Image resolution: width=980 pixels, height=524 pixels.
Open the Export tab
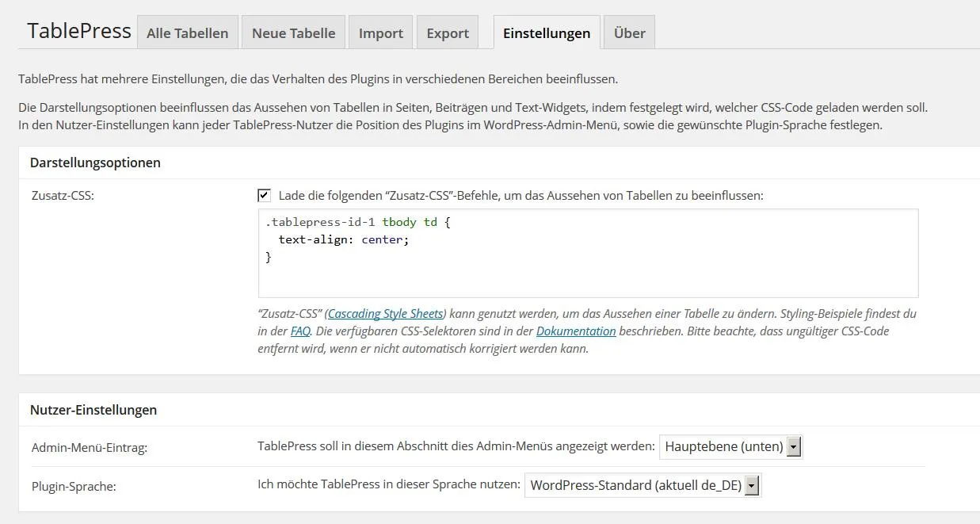pos(448,33)
